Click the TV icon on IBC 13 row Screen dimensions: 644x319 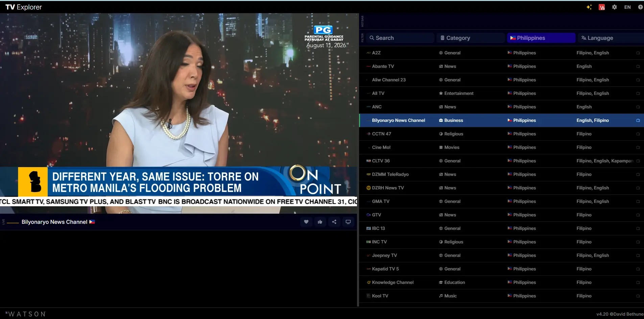638,229
